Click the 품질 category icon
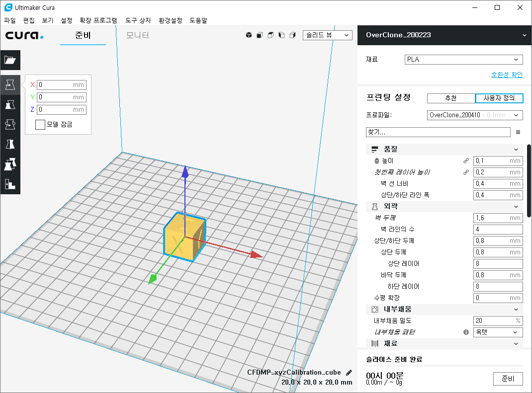 [374, 149]
